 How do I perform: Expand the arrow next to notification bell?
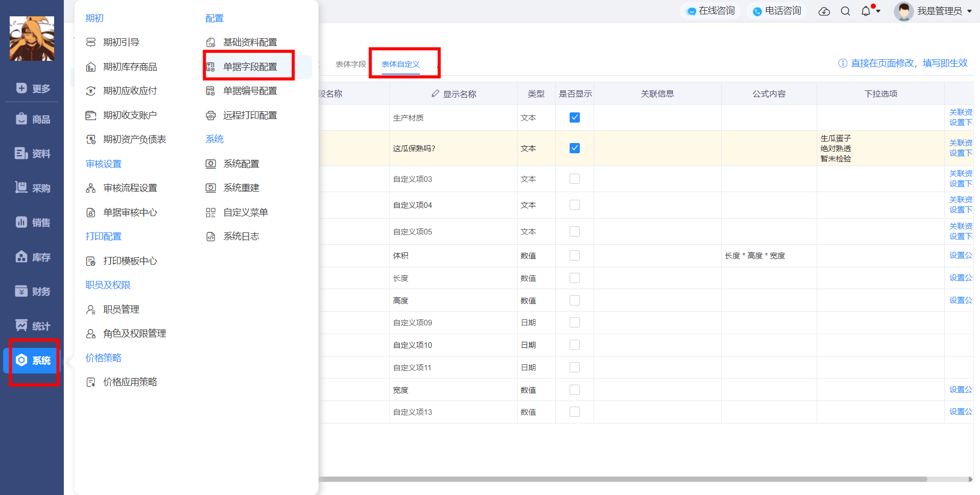click(878, 11)
